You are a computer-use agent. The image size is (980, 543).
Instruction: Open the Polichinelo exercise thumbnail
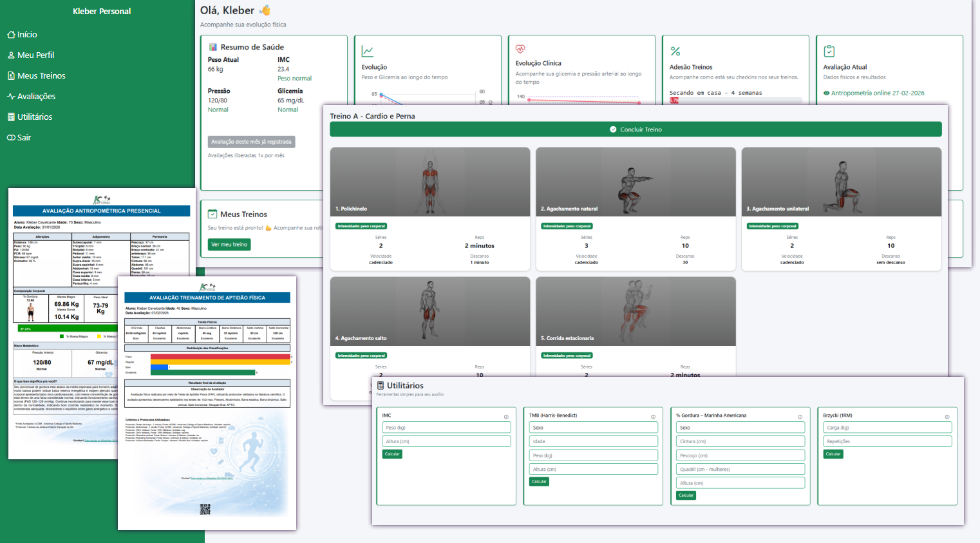(x=429, y=182)
